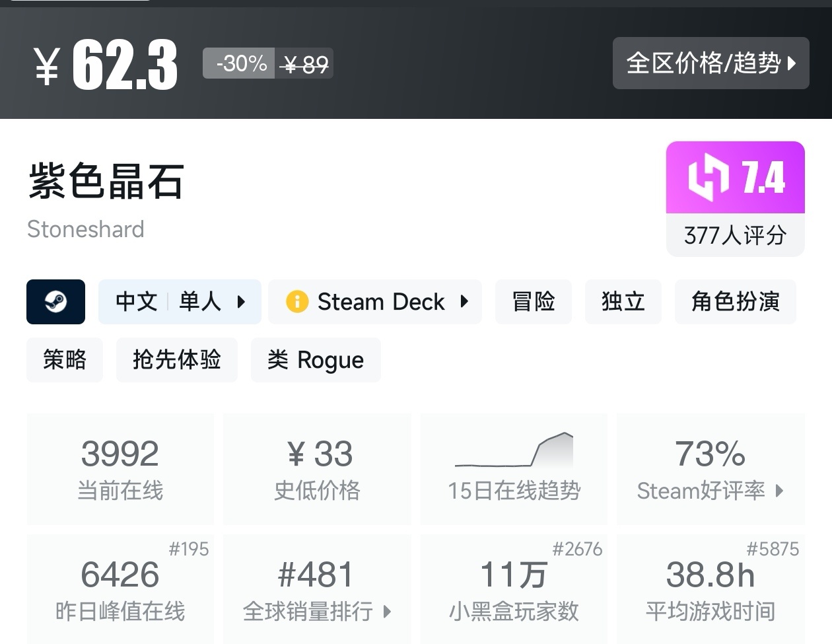Click the 当前在线 3992 stat card
The width and height of the screenshot is (832, 644).
point(120,468)
